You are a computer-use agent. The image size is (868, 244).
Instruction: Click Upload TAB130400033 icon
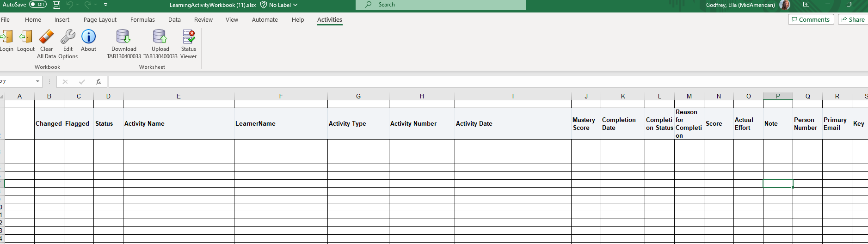(160, 37)
